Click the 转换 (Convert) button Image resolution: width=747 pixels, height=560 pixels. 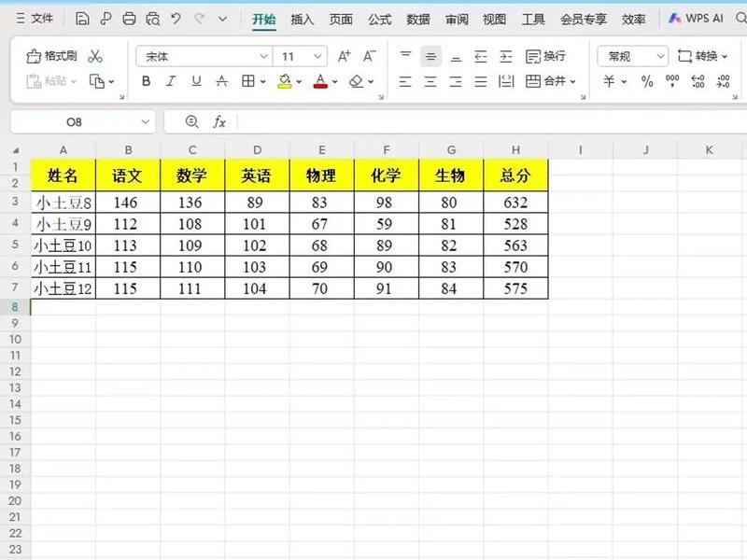[x=702, y=56]
